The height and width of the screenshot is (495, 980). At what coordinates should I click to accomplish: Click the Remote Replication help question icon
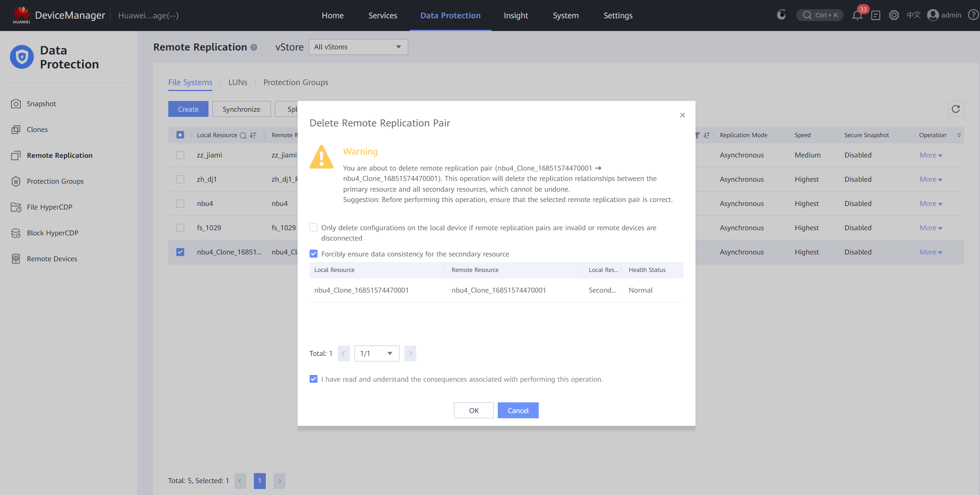254,47
